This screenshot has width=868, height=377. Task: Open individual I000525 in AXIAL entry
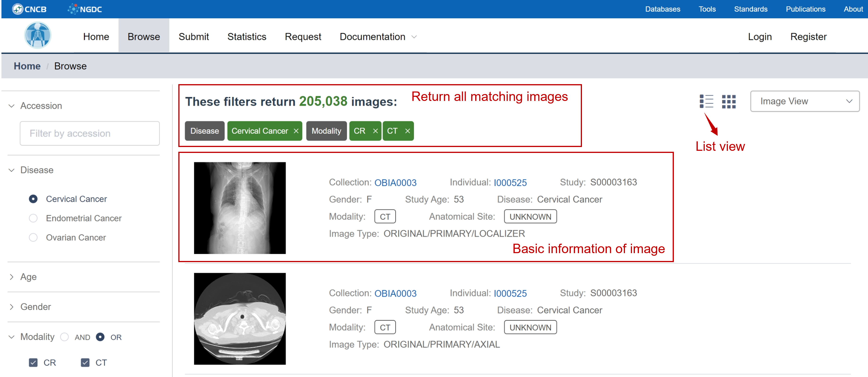pyautogui.click(x=510, y=293)
